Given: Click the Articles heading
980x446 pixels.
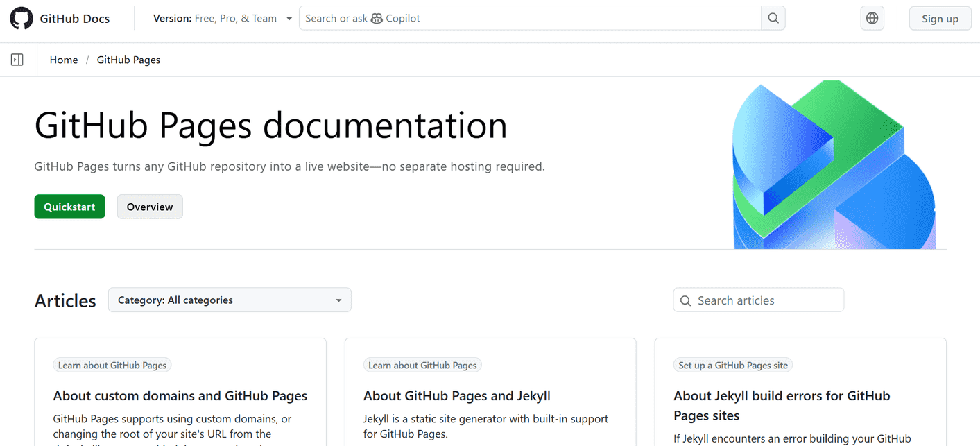Looking at the screenshot, I should [65, 300].
